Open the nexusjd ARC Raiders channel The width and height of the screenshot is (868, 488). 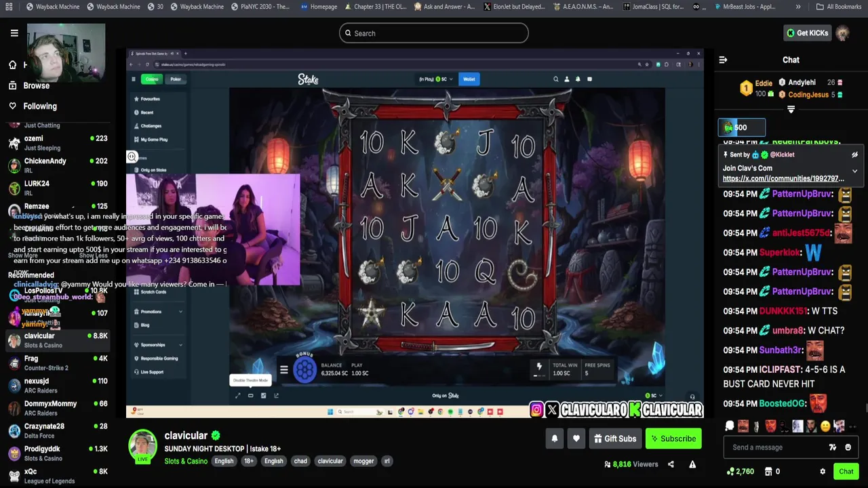click(57, 386)
